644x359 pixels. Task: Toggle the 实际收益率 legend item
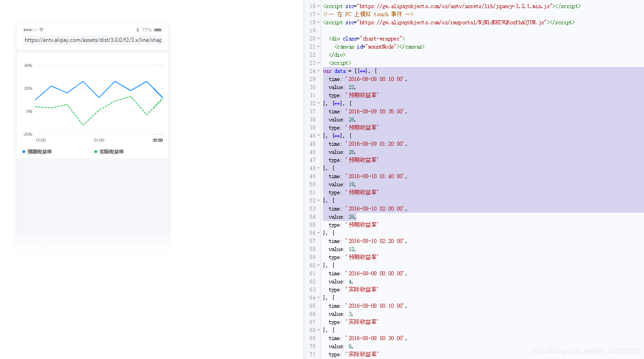click(x=109, y=152)
